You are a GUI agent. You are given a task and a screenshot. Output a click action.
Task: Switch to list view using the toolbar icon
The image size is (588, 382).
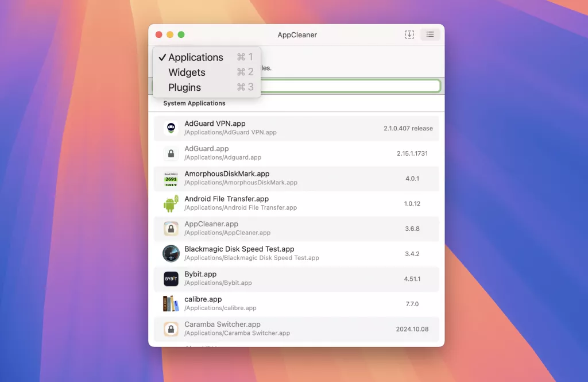point(430,34)
